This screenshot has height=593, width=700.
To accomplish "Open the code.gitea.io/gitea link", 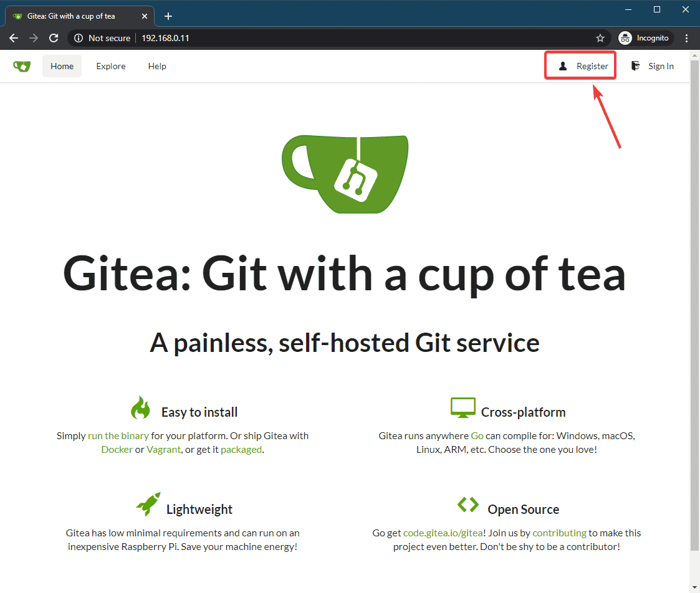I will 443,533.
